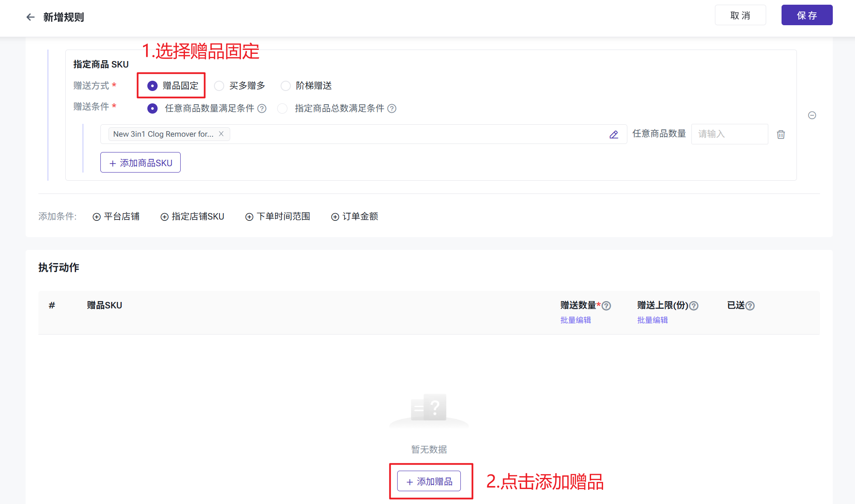Click 批量编辑 link under 赠送数量
The width and height of the screenshot is (855, 504).
[x=575, y=320]
